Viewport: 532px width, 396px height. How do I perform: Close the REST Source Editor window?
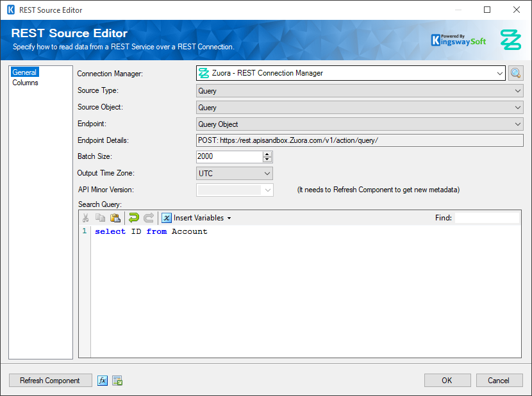tap(517, 10)
